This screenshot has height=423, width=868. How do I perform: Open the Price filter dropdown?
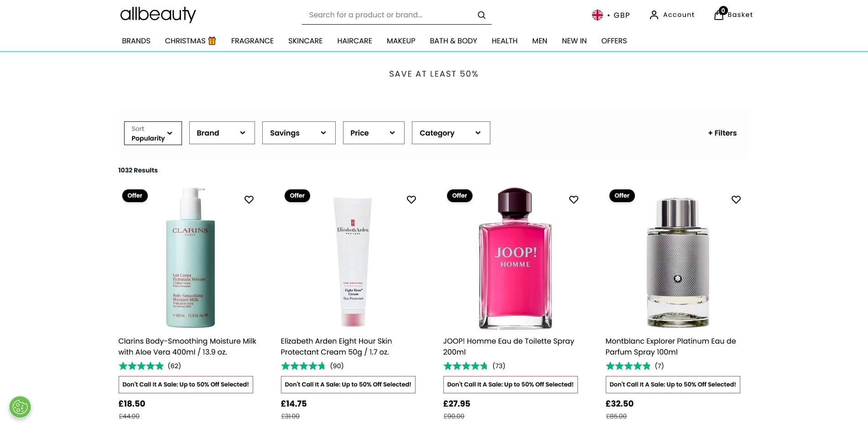[x=374, y=133]
